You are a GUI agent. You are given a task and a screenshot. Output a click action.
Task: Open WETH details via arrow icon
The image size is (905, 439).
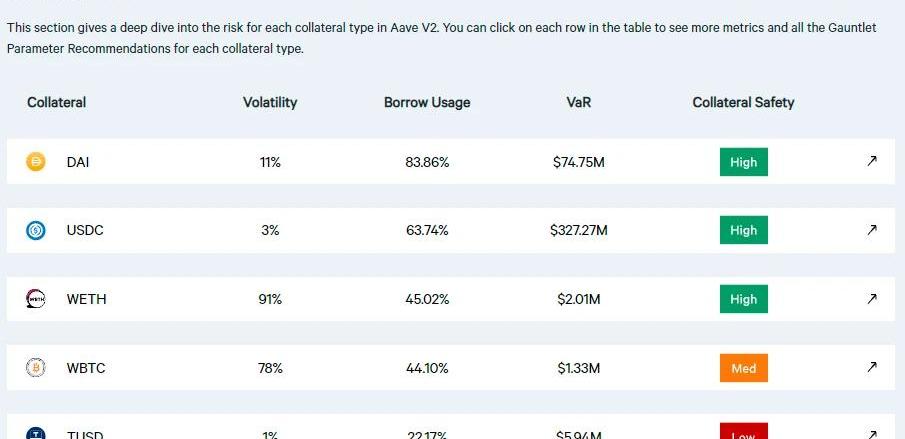(x=872, y=299)
